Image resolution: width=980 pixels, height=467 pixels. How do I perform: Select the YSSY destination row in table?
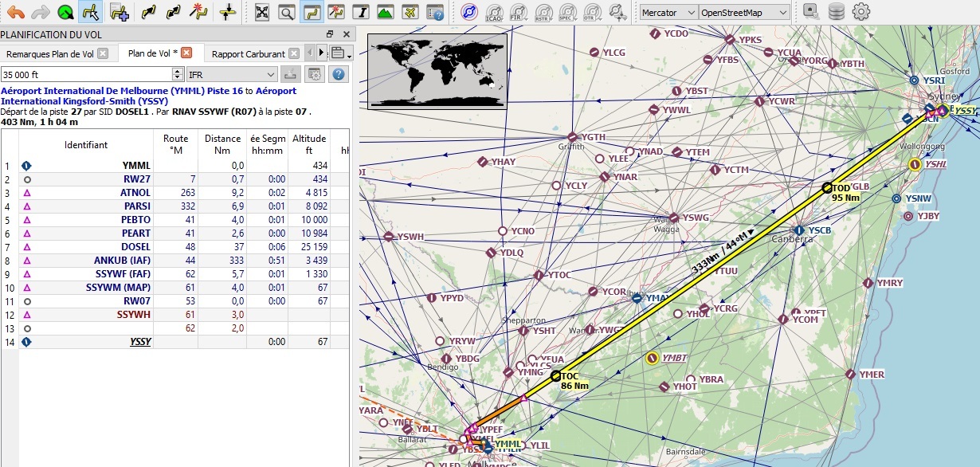click(140, 342)
